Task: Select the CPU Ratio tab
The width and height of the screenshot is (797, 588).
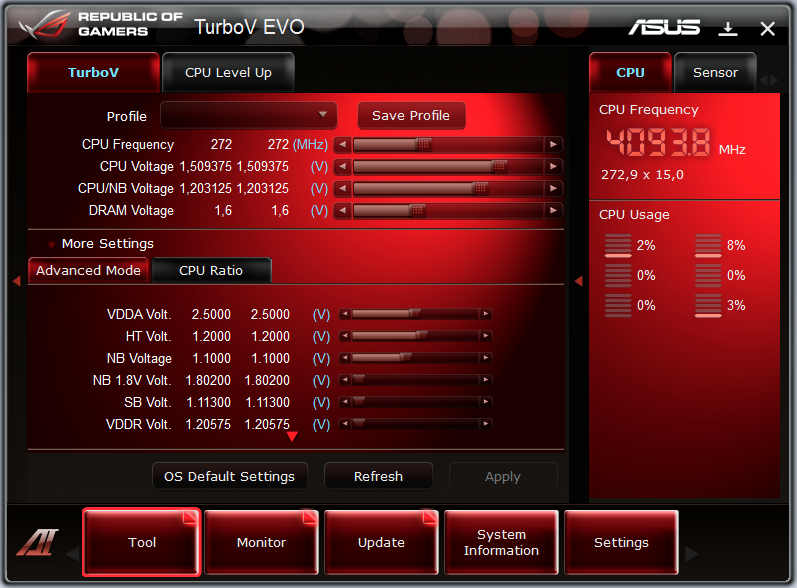Action: click(x=211, y=270)
